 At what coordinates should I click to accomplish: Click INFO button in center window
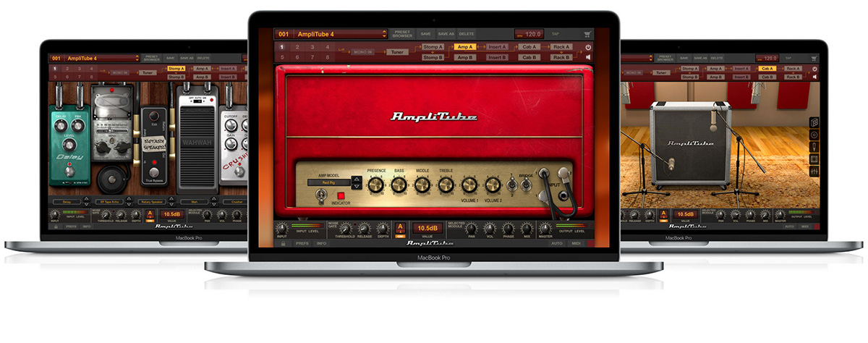321,244
